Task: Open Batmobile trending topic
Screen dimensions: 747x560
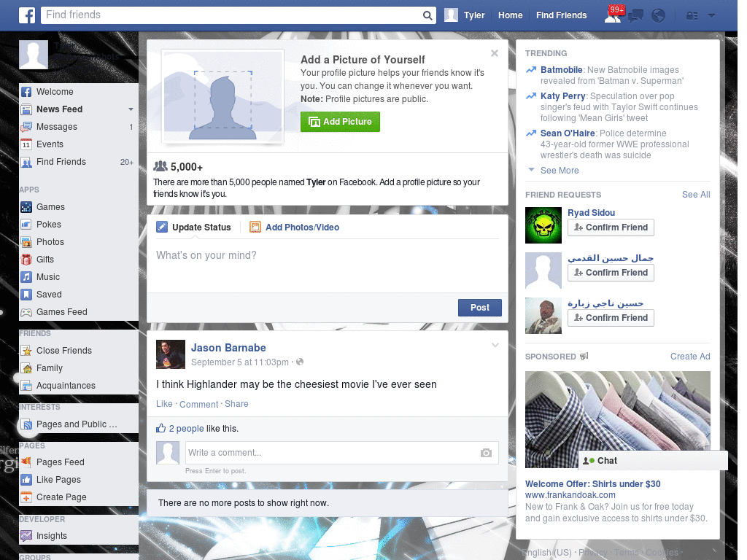Action: pos(561,70)
